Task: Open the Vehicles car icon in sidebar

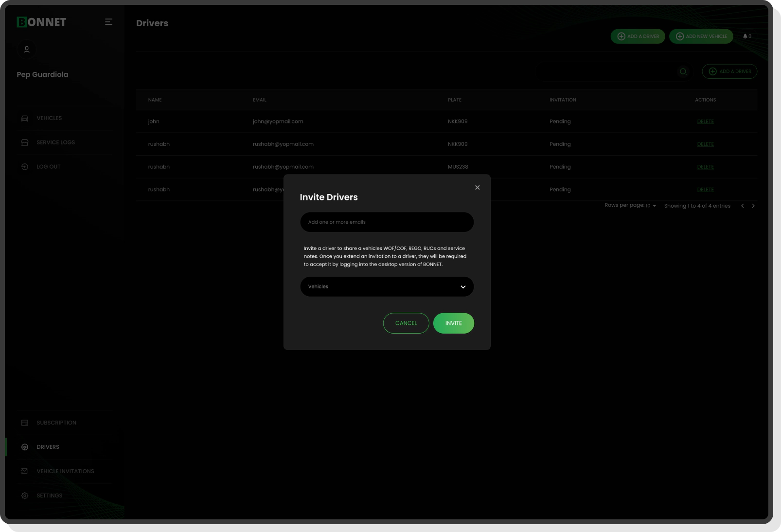Action: pyautogui.click(x=25, y=118)
